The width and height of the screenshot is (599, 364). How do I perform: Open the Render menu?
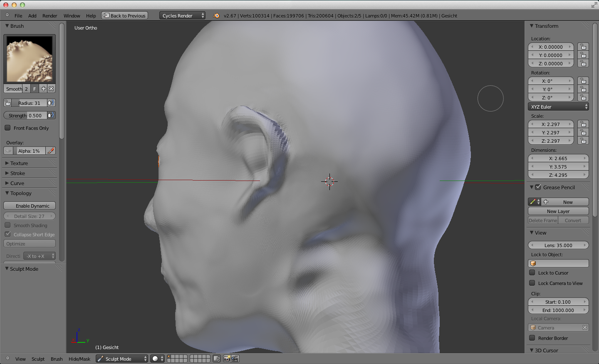pos(50,16)
